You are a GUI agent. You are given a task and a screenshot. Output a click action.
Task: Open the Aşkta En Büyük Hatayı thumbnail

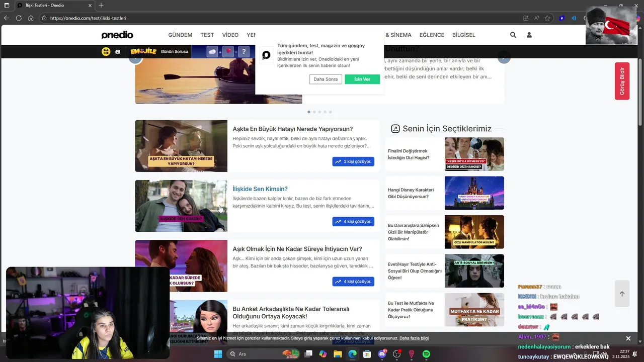(x=181, y=146)
